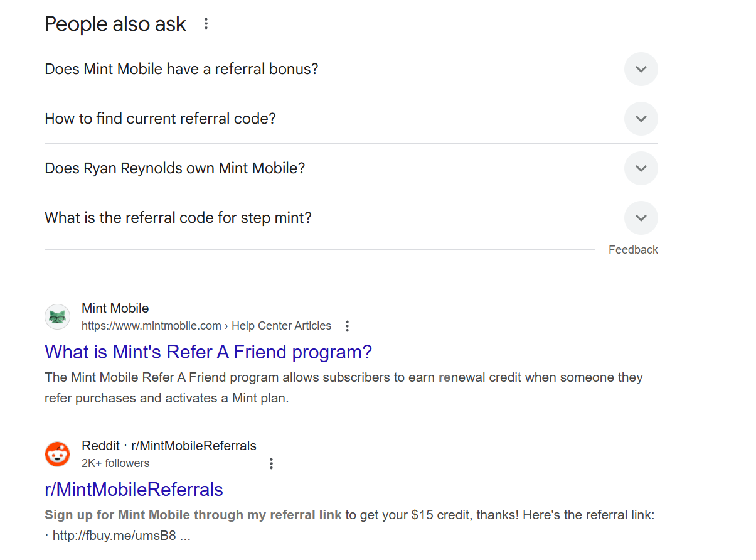Image resolution: width=756 pixels, height=560 pixels.
Task: Open the three-dot menu on the Mint Mobile result
Action: tap(347, 326)
